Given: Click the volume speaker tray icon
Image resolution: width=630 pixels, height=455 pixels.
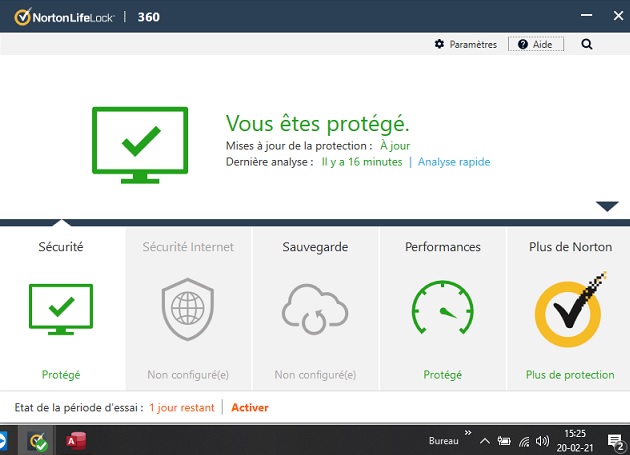Looking at the screenshot, I should click(542, 441).
